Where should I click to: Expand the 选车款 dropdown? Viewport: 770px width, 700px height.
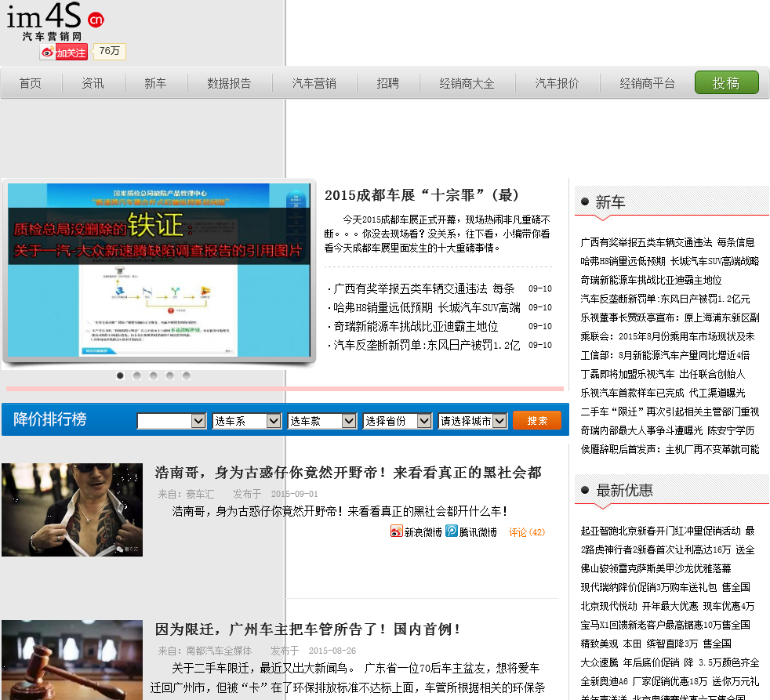pos(321,421)
